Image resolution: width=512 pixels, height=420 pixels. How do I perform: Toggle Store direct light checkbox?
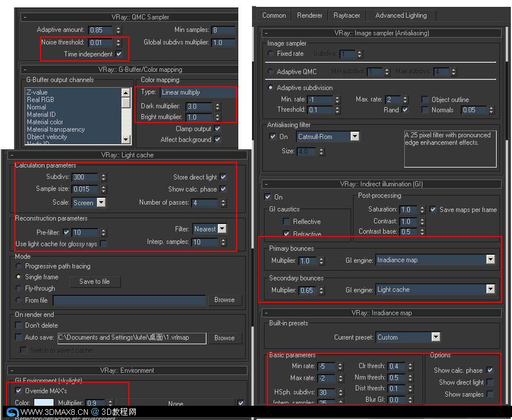tap(224, 177)
